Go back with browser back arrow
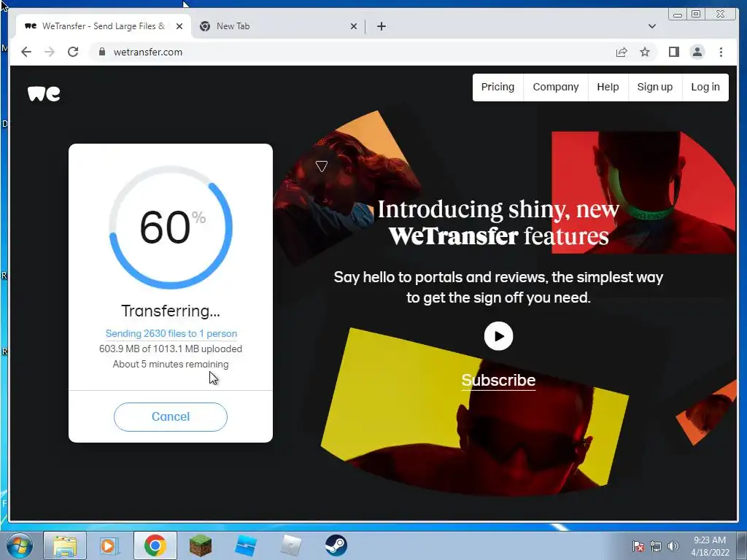747x560 pixels. pos(26,52)
